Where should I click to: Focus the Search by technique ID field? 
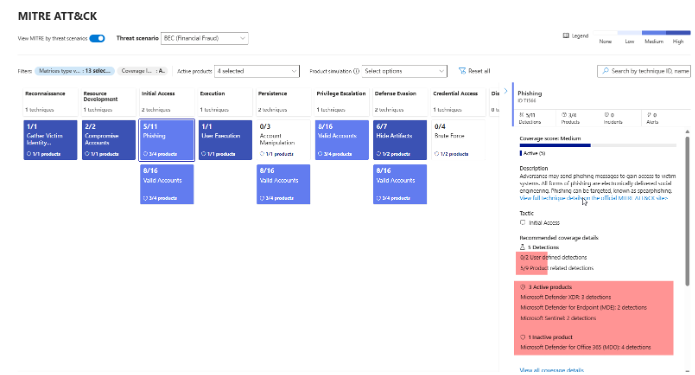click(x=644, y=71)
